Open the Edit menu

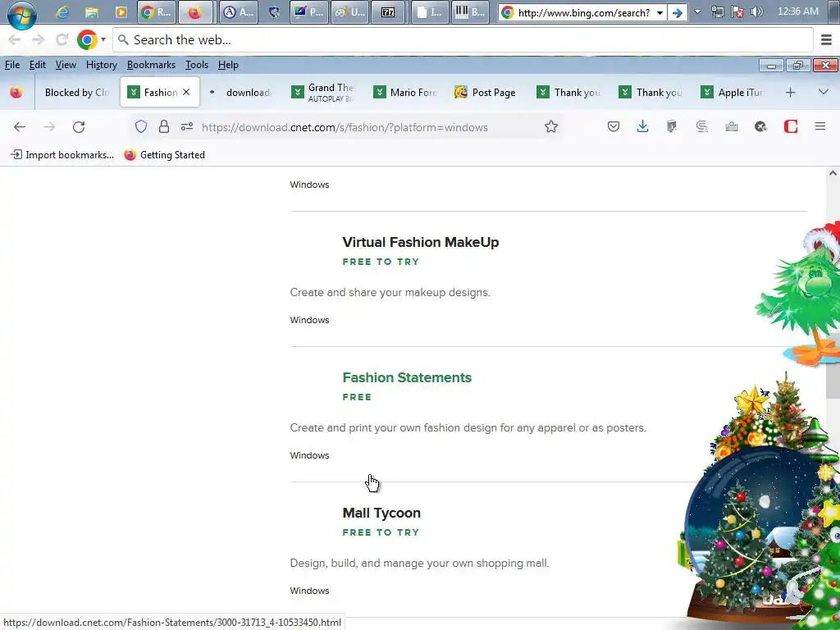click(x=38, y=65)
